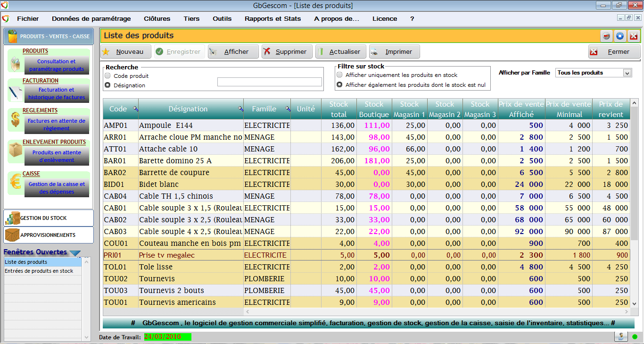
Task: Click the Fermer button
Action: pos(614,52)
